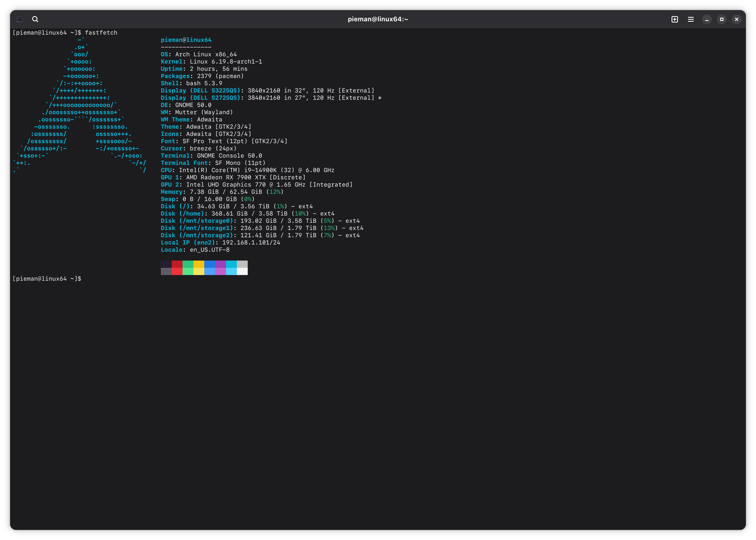Select the light gray color swatch
Image resolution: width=756 pixels, height=540 pixels.
point(242,264)
